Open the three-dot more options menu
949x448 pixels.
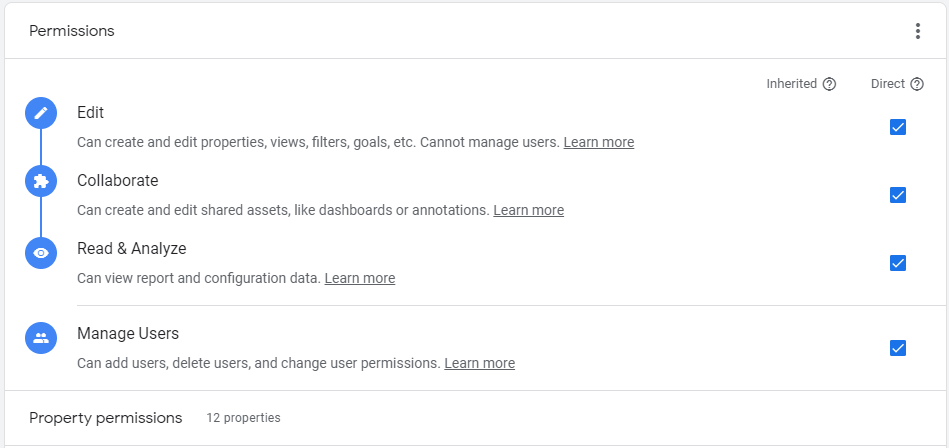[918, 31]
